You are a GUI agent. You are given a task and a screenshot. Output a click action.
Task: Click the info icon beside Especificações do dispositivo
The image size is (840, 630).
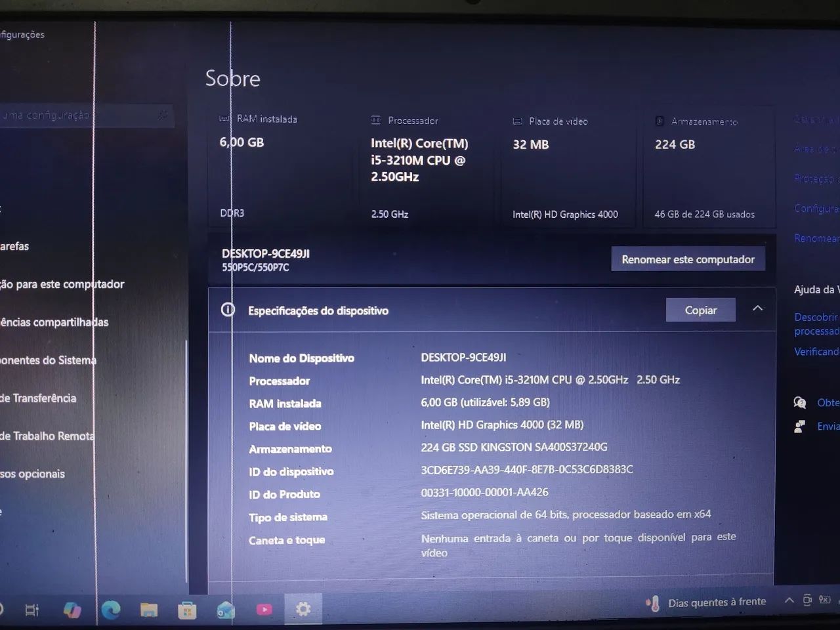[x=228, y=310]
